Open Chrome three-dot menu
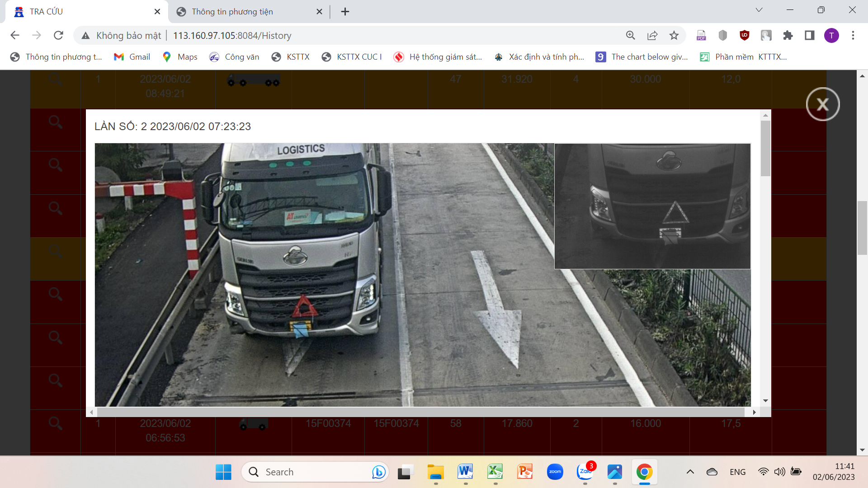This screenshot has height=488, width=868. tap(853, 35)
